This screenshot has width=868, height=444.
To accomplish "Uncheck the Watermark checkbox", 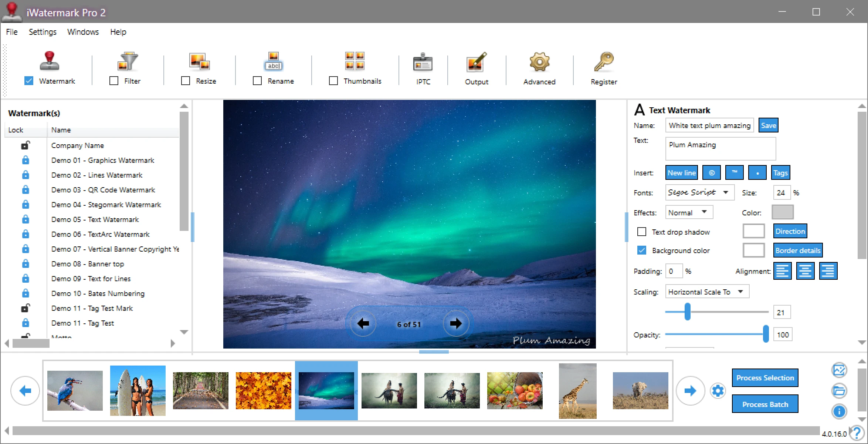I will pos(29,81).
